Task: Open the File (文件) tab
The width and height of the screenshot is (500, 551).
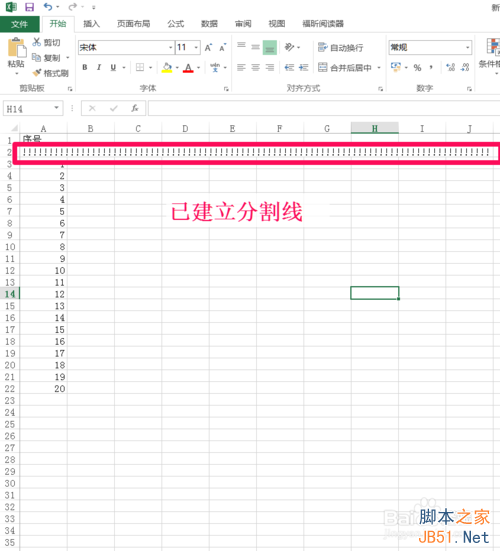Action: [x=19, y=24]
